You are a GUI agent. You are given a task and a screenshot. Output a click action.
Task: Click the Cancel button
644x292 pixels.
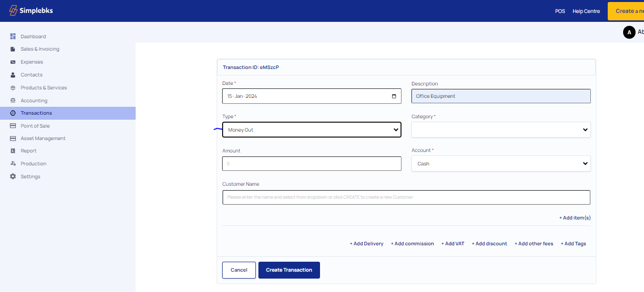point(239,270)
